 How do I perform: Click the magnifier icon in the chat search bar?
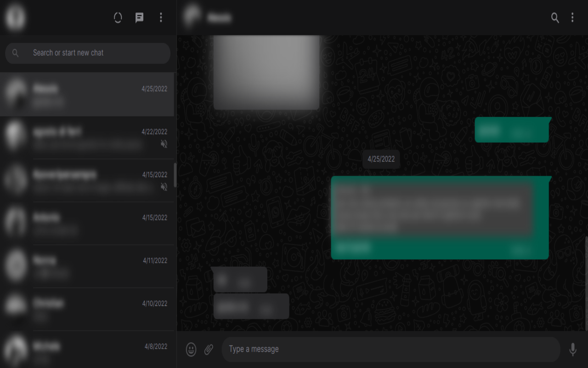coord(16,53)
